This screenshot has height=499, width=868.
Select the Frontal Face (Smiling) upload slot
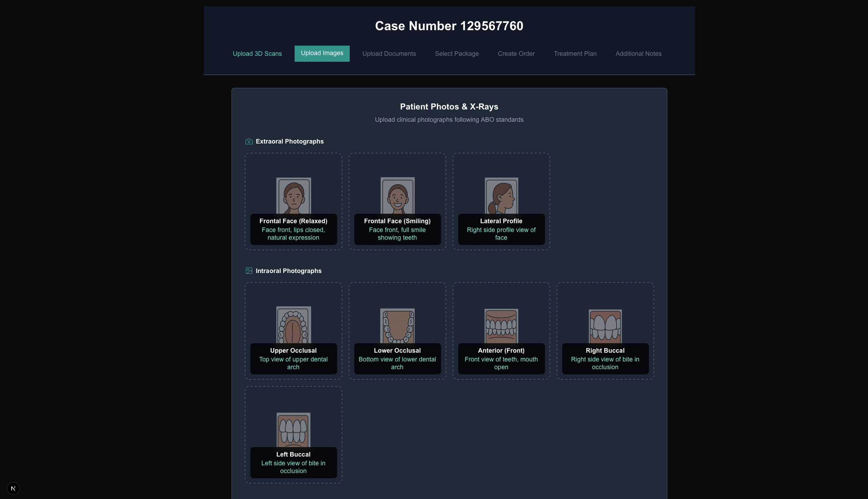397,201
